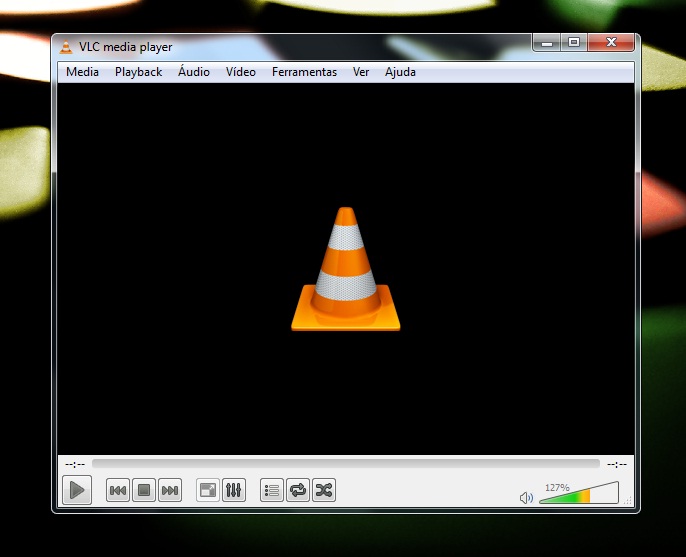Open the Media menu

(82, 72)
